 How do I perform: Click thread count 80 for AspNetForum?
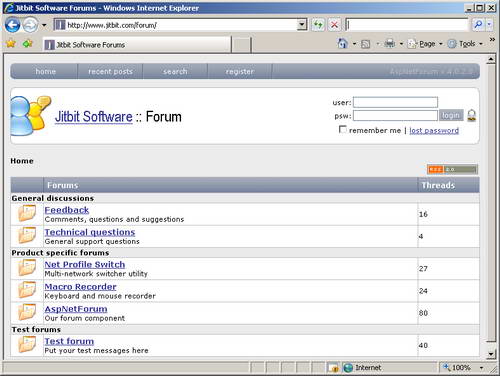pyautogui.click(x=423, y=313)
